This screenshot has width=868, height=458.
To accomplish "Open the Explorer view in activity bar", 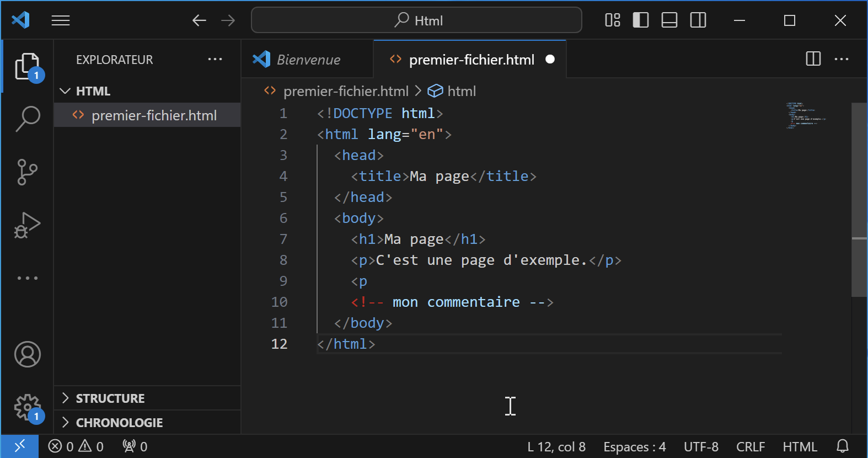I will point(27,66).
